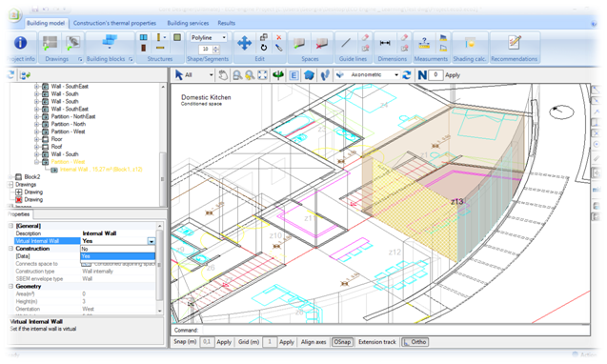
Task: Click the Building blocks ribbon icon
Action: 110,42
